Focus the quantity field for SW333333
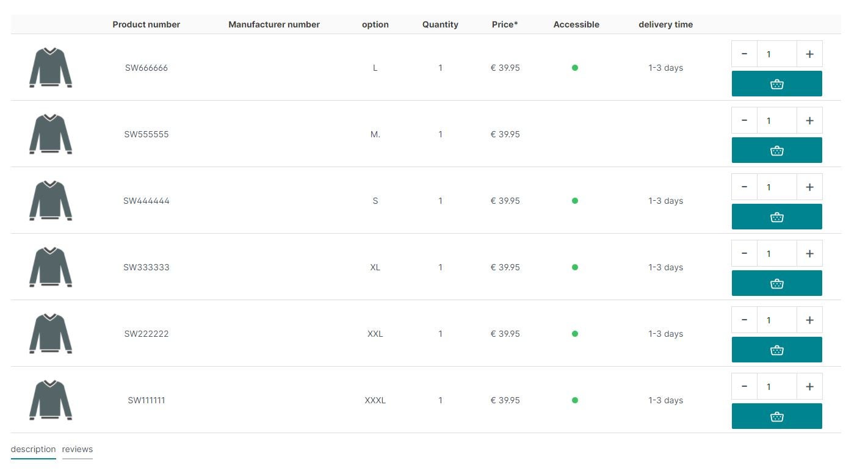The height and width of the screenshot is (471, 868). [777, 253]
